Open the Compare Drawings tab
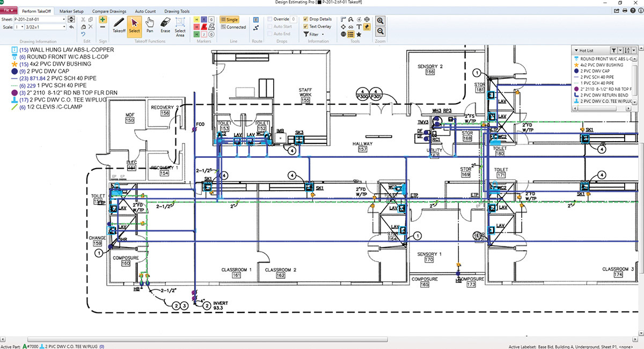This screenshot has height=349, width=644. 108,11
